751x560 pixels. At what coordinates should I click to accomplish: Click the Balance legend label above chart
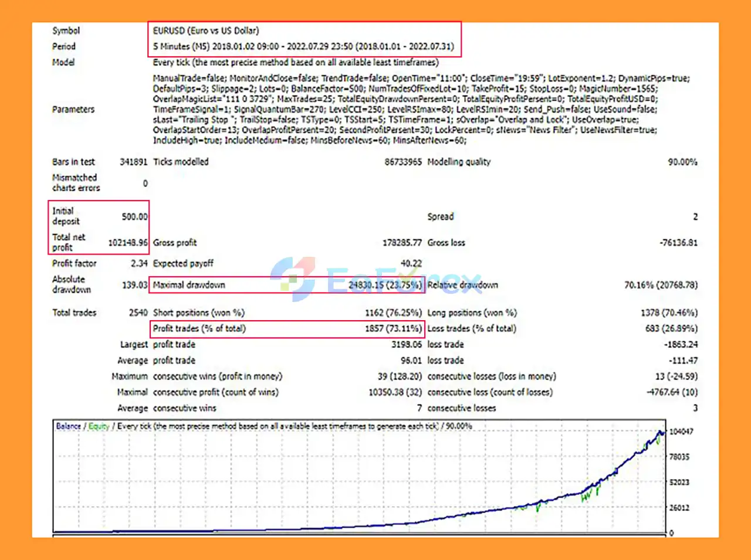point(68,426)
